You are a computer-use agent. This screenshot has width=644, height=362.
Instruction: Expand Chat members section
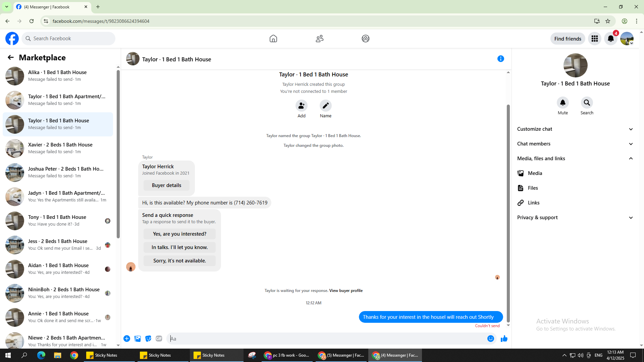[x=575, y=144]
